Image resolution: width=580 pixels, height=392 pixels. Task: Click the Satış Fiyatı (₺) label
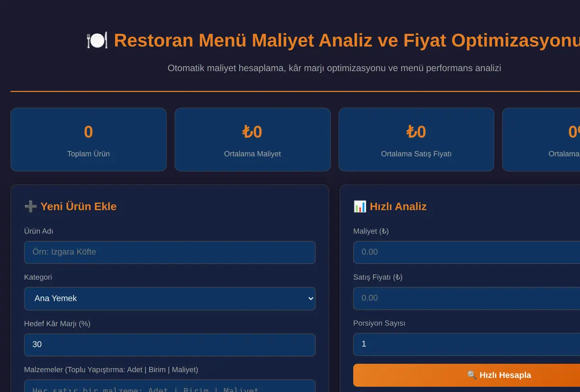click(x=378, y=277)
